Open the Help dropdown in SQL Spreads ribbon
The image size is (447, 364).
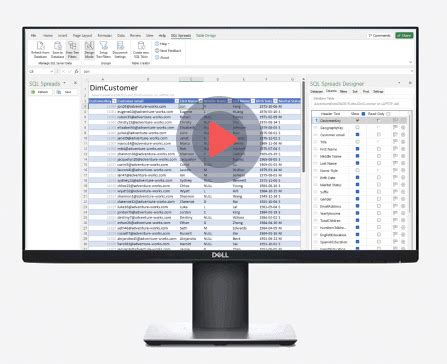(x=162, y=44)
